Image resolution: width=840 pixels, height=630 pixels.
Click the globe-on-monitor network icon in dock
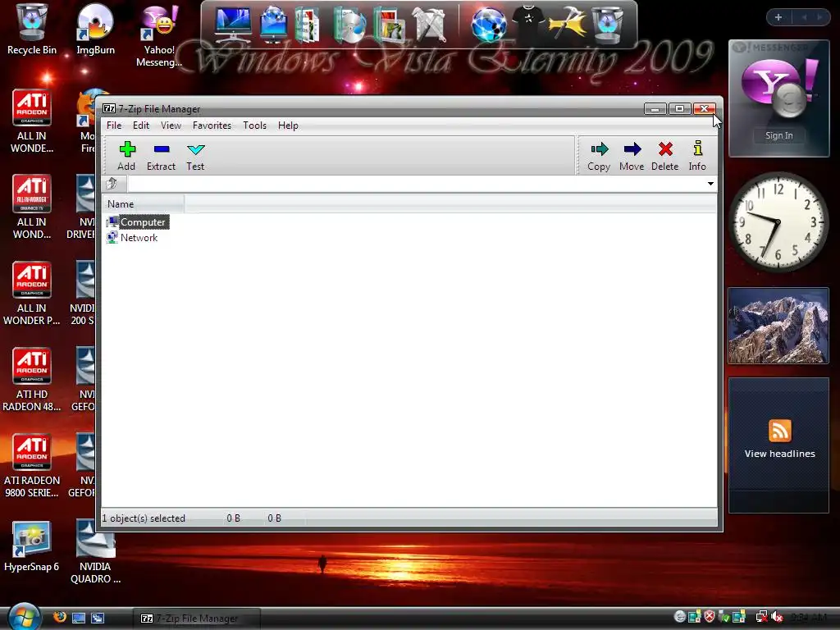tap(274, 25)
